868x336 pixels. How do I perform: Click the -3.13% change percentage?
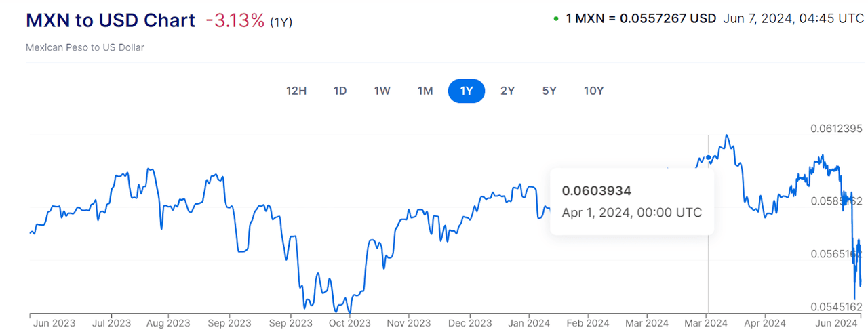point(235,20)
